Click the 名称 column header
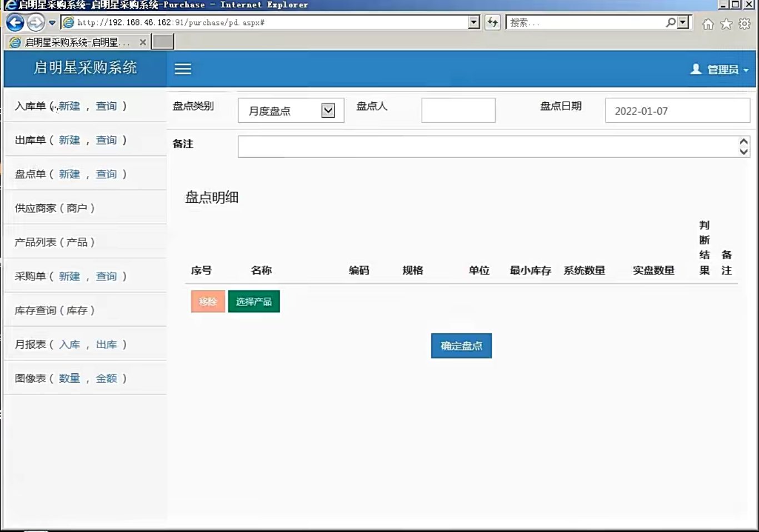Image resolution: width=759 pixels, height=532 pixels. (261, 270)
